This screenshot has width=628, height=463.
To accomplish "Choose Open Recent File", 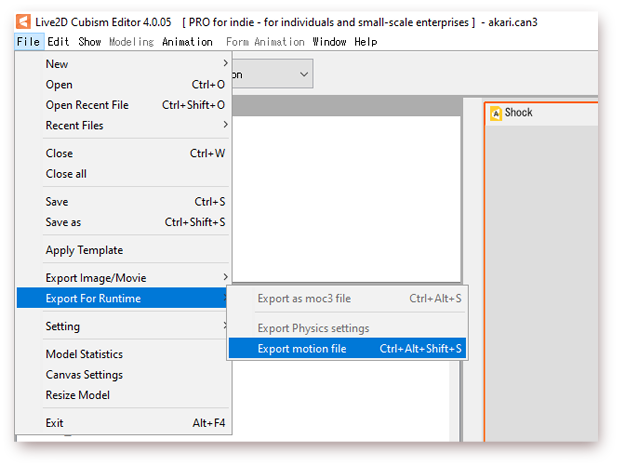I will 123,105.
